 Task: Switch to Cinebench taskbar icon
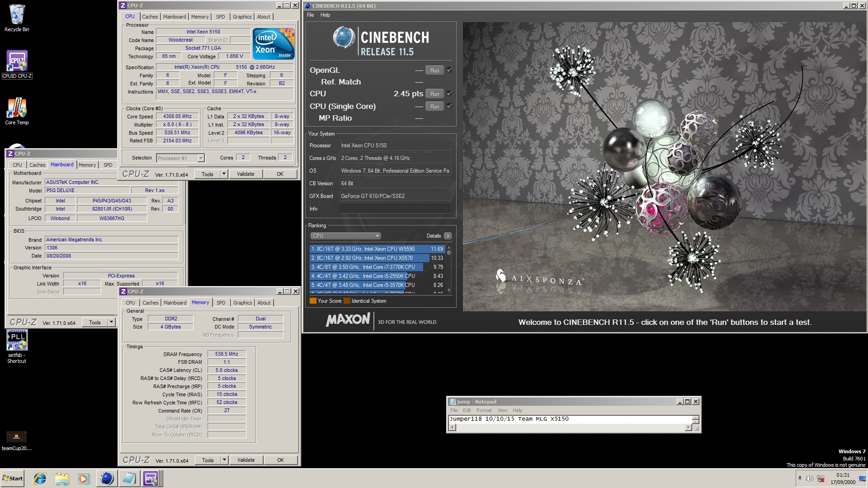[107, 479]
